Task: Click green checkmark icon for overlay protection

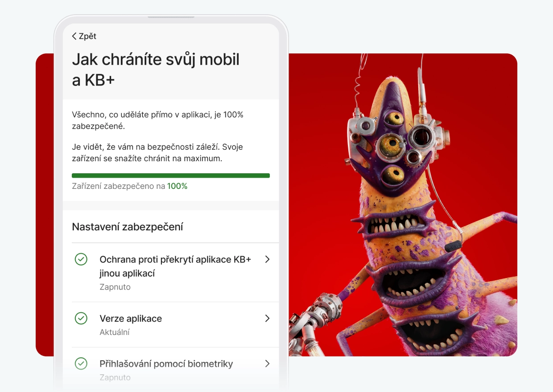Action: [x=81, y=259]
